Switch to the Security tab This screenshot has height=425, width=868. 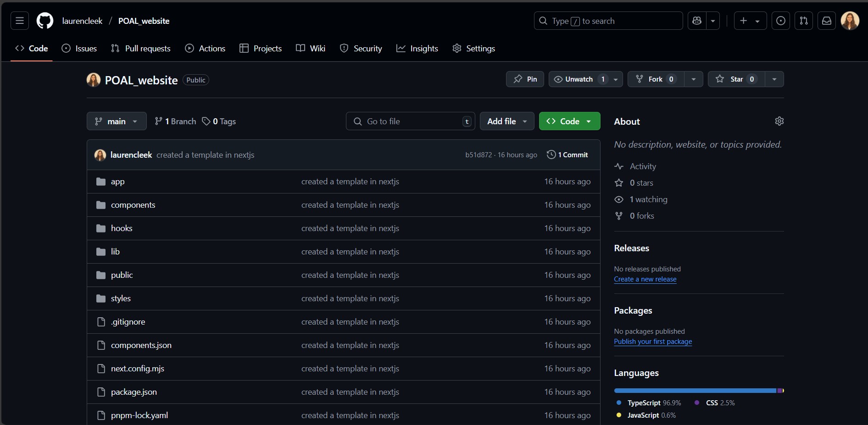[361, 48]
